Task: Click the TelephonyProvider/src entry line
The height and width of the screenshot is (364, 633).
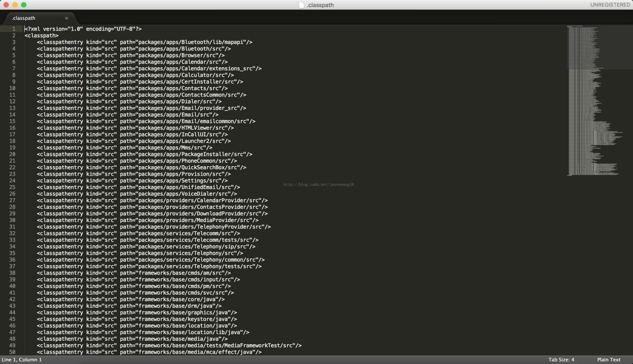Action: [x=154, y=227]
